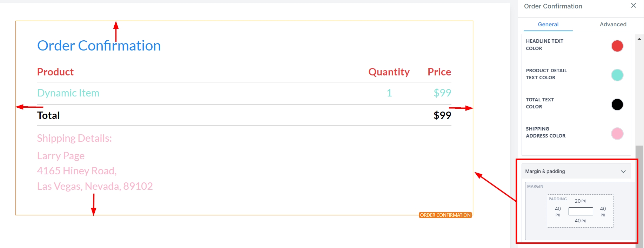644x248 pixels.
Task: Click the scroll up arrow in settings panel
Action: [x=639, y=39]
